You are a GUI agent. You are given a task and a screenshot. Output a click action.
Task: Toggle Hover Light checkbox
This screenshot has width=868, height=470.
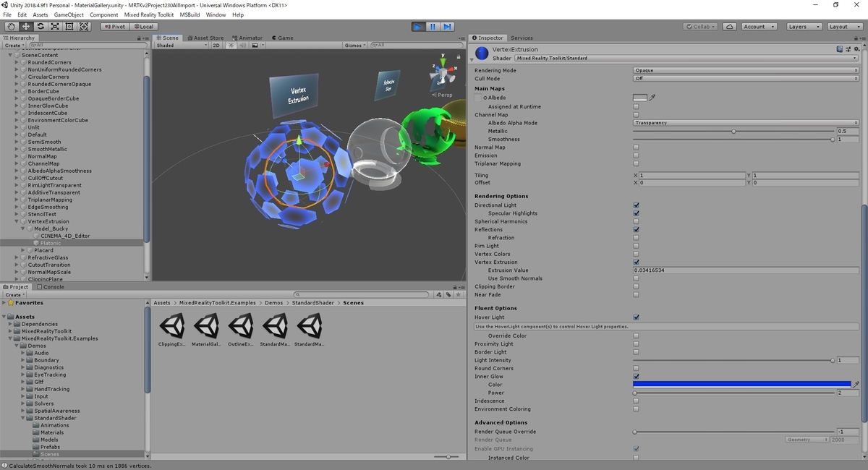pos(636,317)
